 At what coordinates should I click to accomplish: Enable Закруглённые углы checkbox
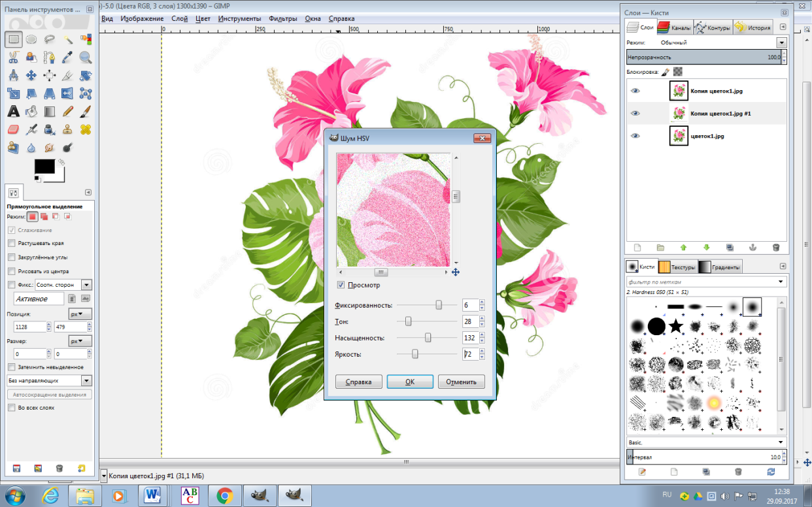pos(11,257)
